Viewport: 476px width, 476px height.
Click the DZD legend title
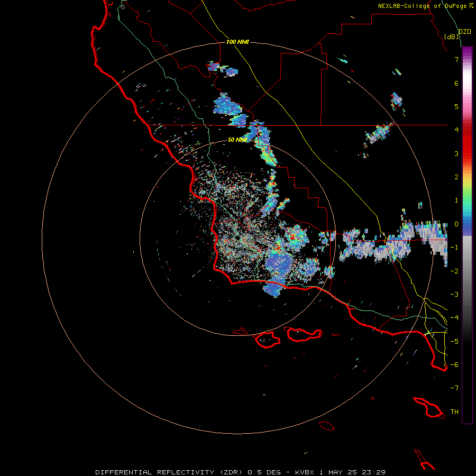pos(465,32)
